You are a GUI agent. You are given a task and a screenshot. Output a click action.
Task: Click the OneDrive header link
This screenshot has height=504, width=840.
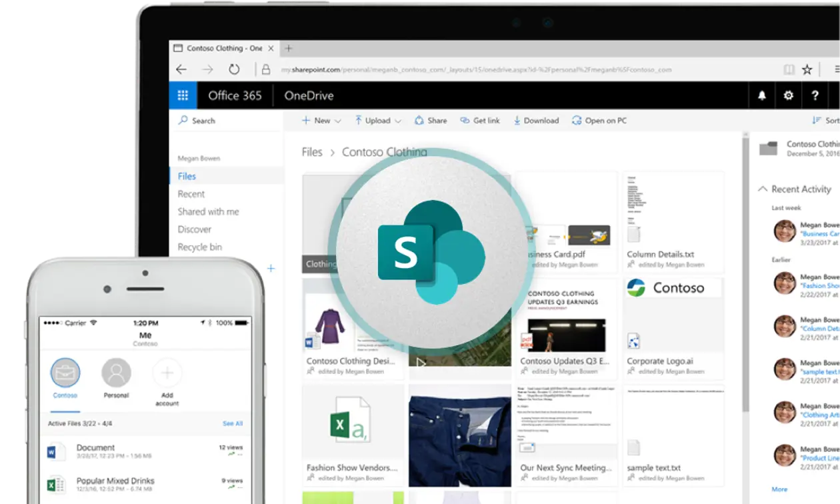coord(309,95)
